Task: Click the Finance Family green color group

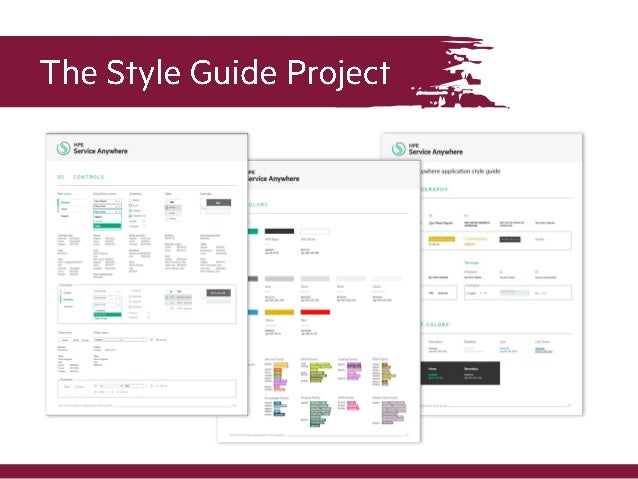Action: pos(319,413)
